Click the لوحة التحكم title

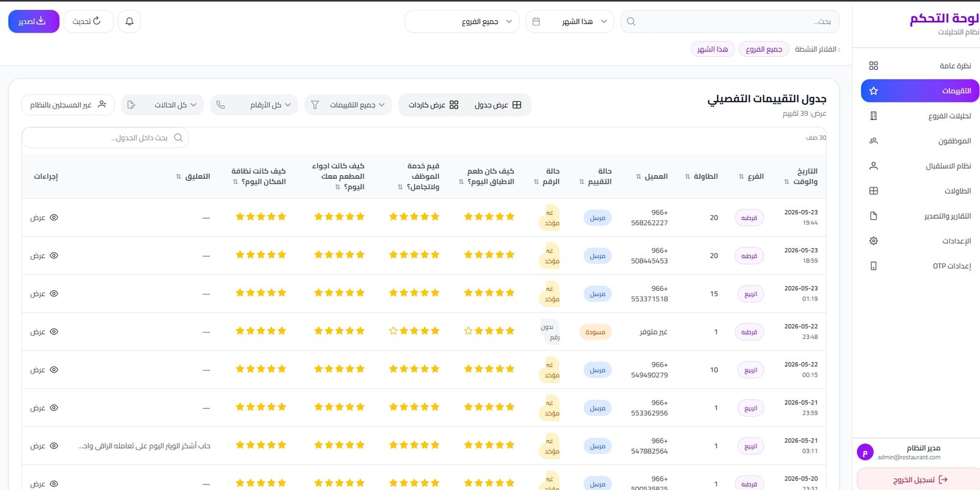coord(944,18)
